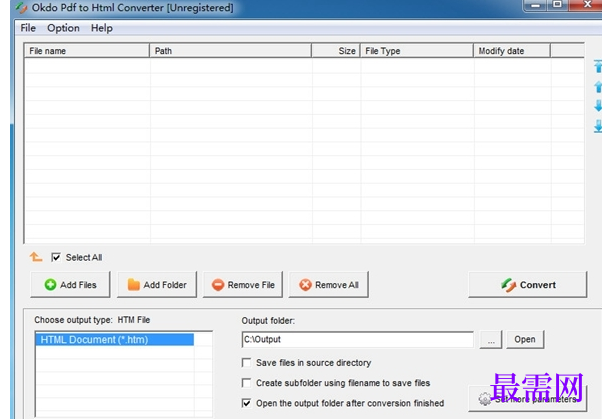Minimize the Okdo converter window
This screenshot has height=419, width=602.
point(536,5)
